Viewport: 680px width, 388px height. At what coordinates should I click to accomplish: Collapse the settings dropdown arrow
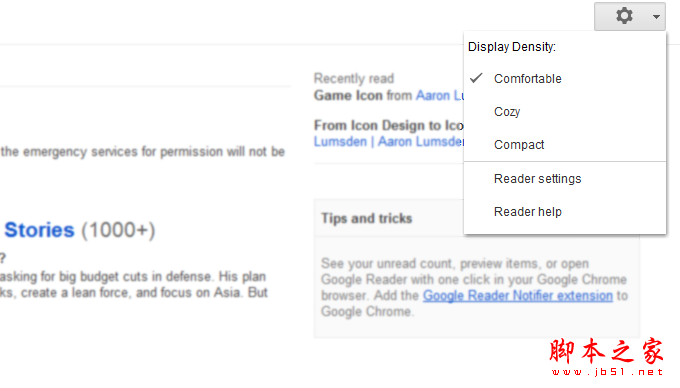[x=656, y=16]
